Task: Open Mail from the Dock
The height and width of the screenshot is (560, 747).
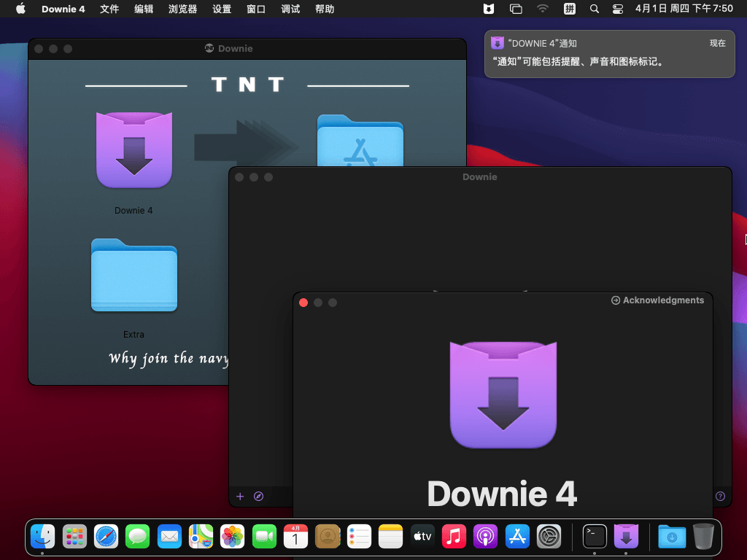Action: coord(169,537)
